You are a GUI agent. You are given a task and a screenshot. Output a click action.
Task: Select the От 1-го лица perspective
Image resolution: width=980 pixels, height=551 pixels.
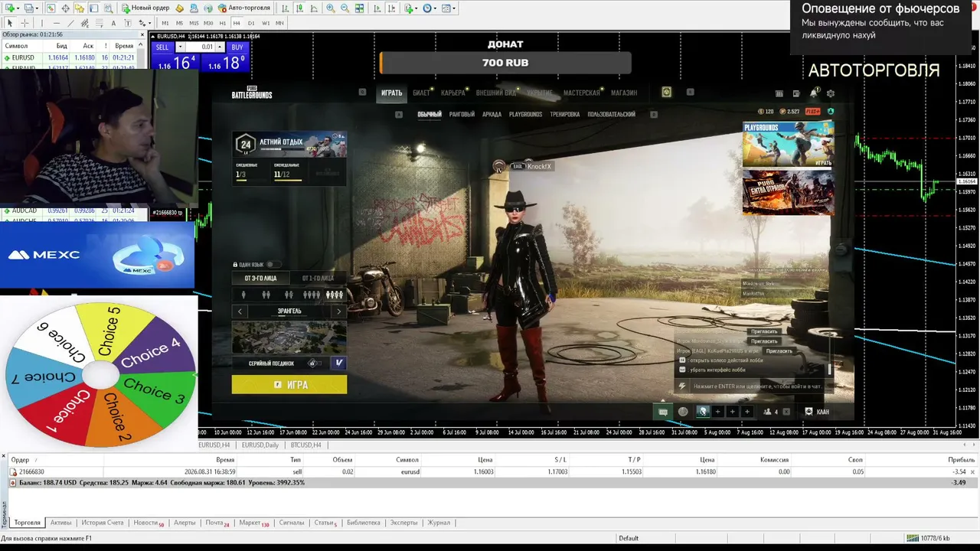pyautogui.click(x=318, y=279)
